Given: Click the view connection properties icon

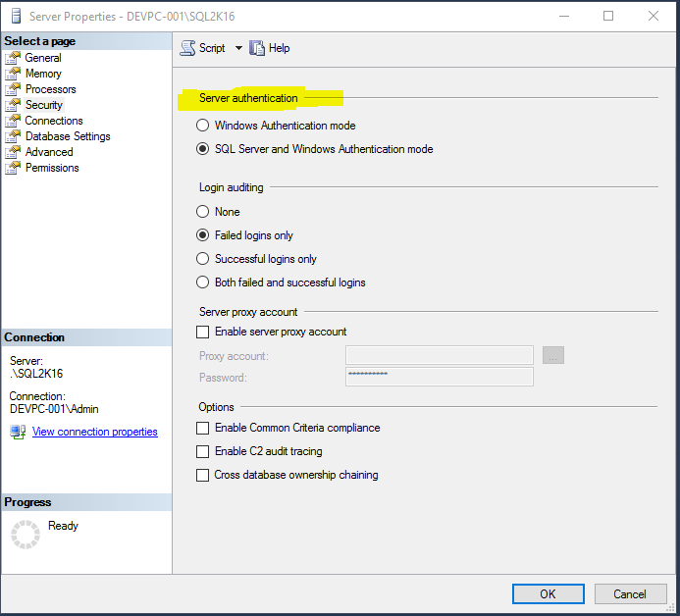Looking at the screenshot, I should 18,432.
